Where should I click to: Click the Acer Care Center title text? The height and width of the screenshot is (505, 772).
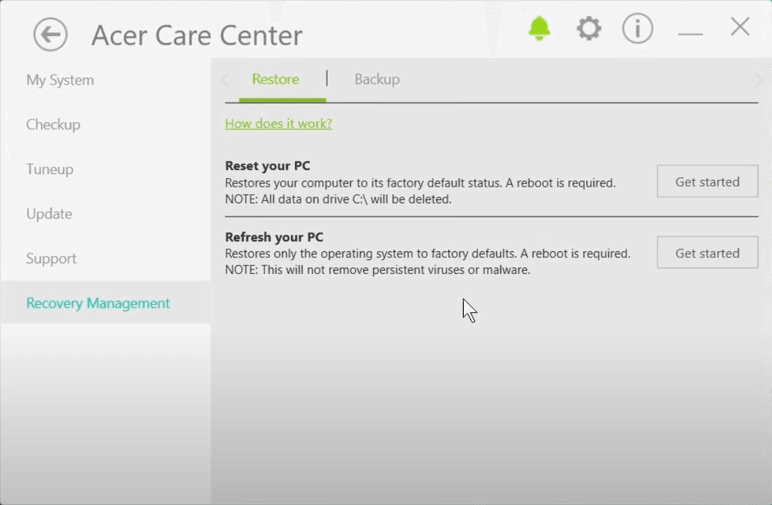point(197,36)
